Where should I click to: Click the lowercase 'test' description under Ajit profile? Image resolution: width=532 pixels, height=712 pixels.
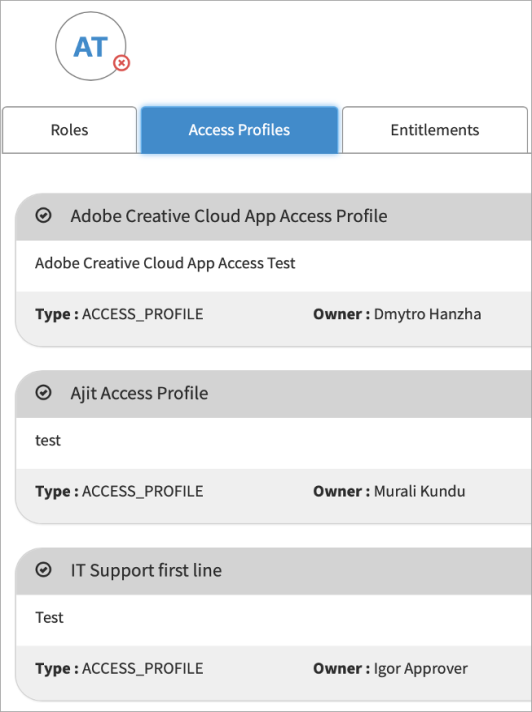pyautogui.click(x=48, y=440)
